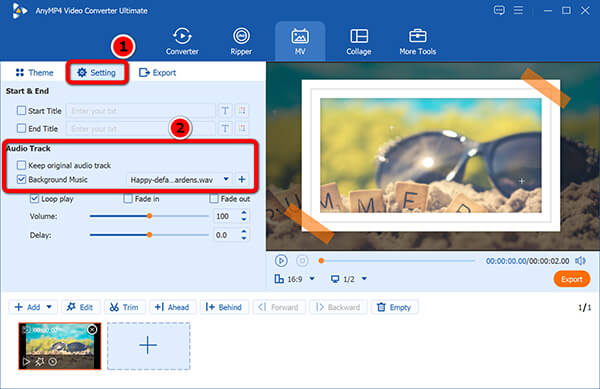Viewport: 600px width, 389px height.
Task: Click the Start Title text field
Action: point(140,111)
